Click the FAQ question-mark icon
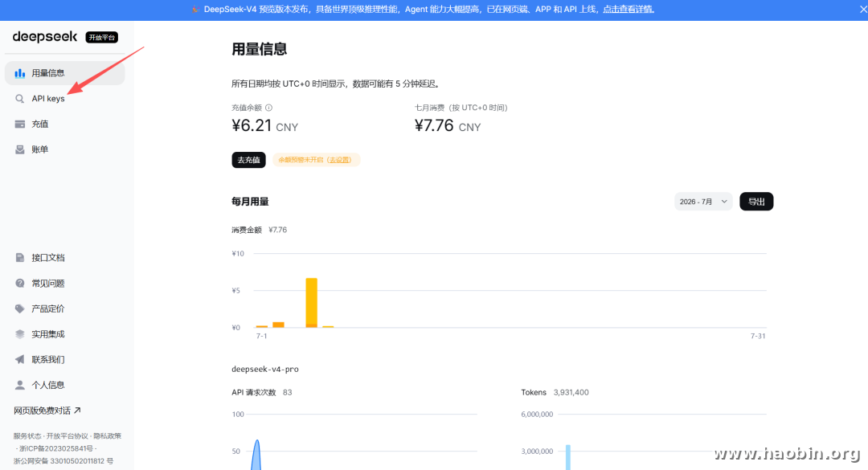Screen dimensions: 868x470 [20, 283]
